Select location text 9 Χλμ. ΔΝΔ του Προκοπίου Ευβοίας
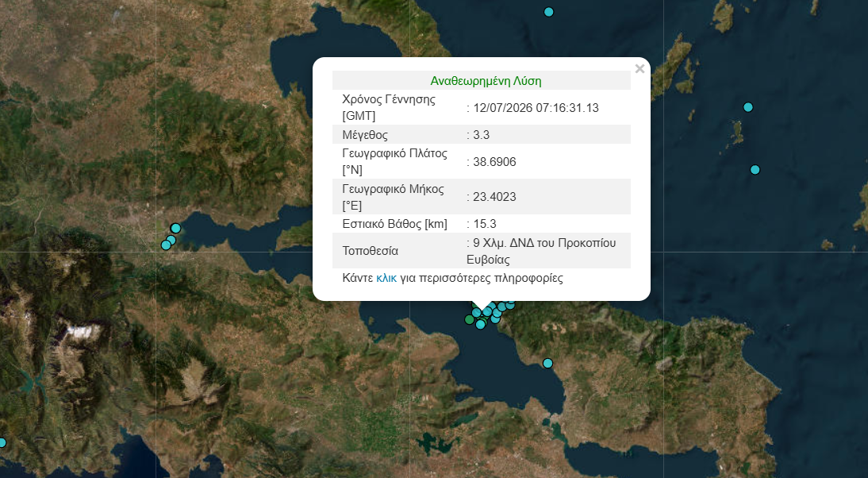Viewport: 868px width, 478px height. pyautogui.click(x=541, y=251)
